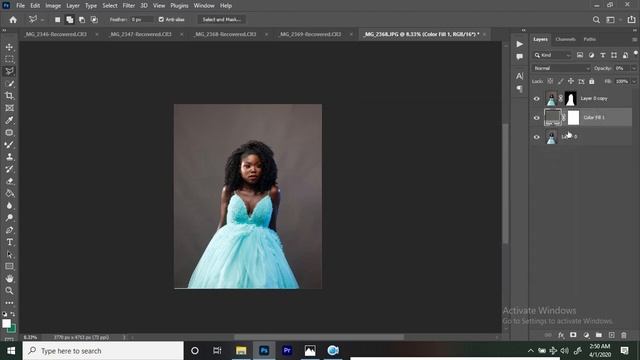Click the Feather input field
The height and width of the screenshot is (360, 640).
[142, 20]
